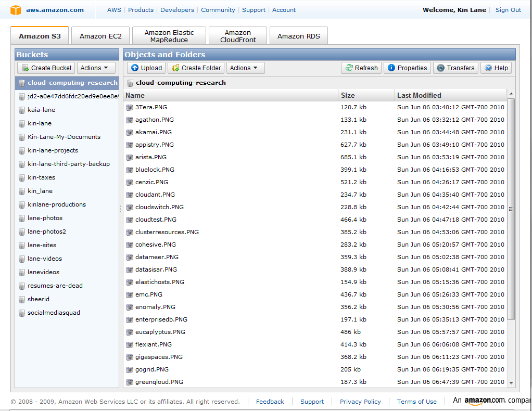
Task: Select the agathon.PNG file row
Action: (x=315, y=120)
